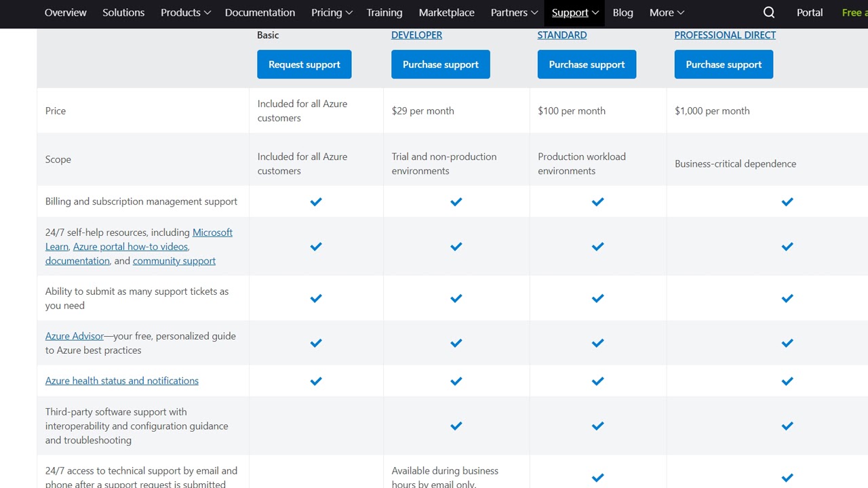Click Professional Direct checkmark in tickets row
Screen dimensions: 868x488
(787, 298)
